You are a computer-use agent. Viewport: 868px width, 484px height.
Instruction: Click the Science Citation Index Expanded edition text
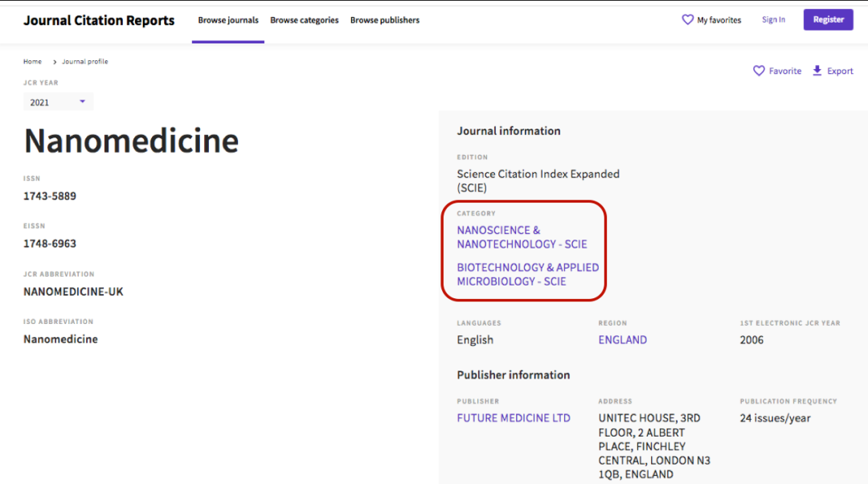[538, 181]
